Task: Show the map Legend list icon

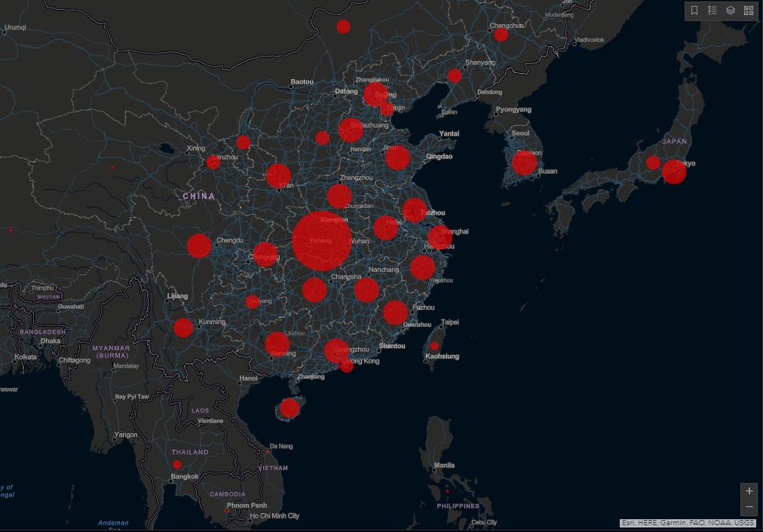Action: tap(712, 11)
